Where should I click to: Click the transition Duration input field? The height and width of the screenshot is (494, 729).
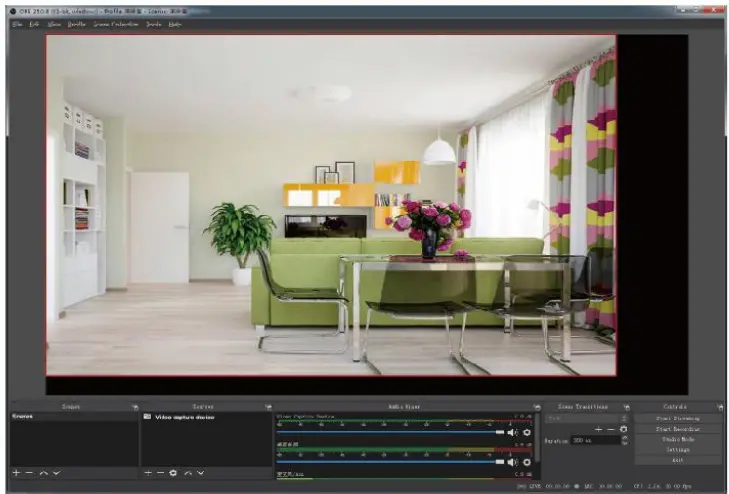pos(596,440)
